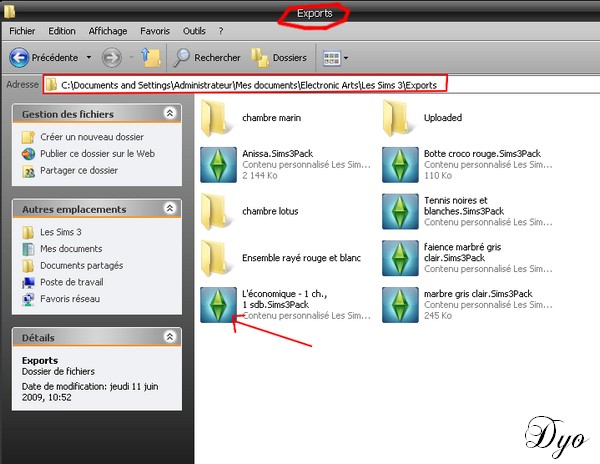This screenshot has height=464, width=600.
Task: Expand the view mode dropdown arrow
Action: click(346, 58)
